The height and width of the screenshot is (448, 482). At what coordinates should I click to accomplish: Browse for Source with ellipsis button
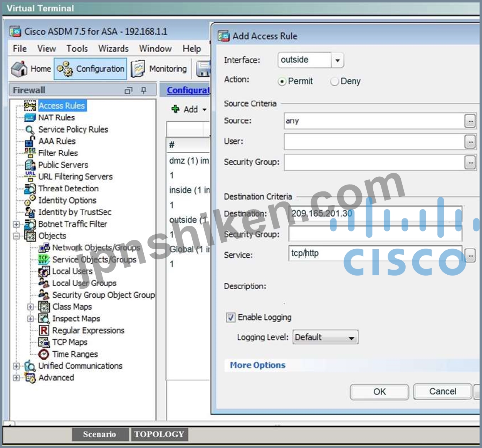click(470, 121)
